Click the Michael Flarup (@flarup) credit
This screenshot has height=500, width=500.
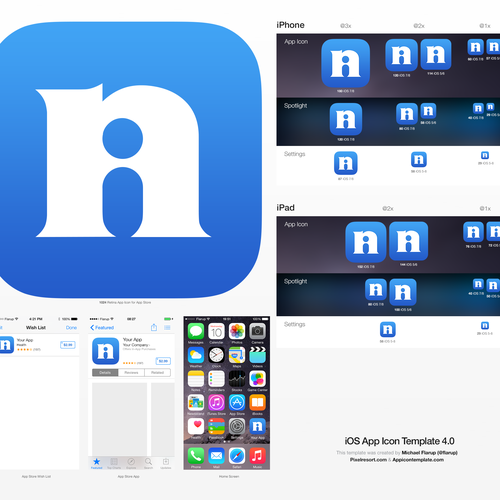click(x=429, y=453)
